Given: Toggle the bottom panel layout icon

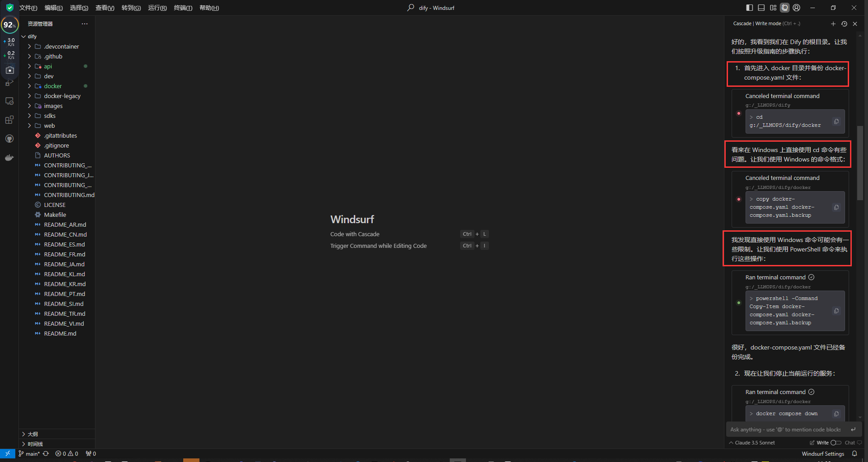Looking at the screenshot, I should [x=761, y=8].
